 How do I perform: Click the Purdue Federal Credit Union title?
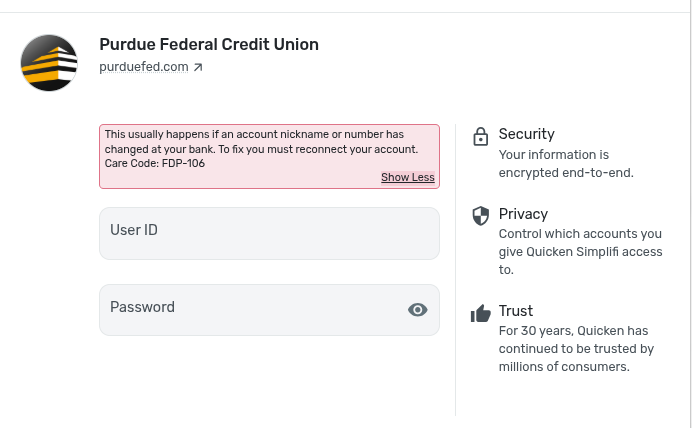(x=209, y=44)
